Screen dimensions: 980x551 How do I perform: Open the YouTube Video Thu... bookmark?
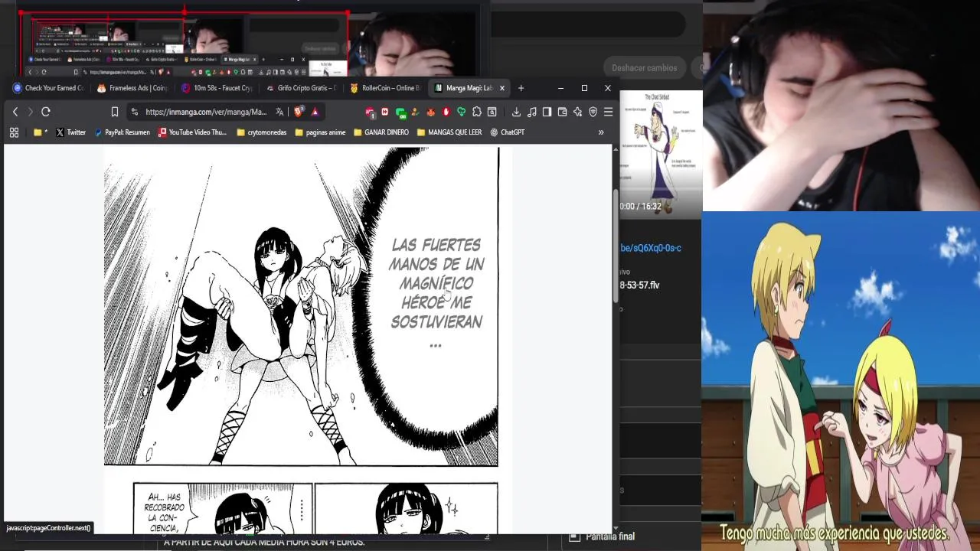pyautogui.click(x=192, y=132)
